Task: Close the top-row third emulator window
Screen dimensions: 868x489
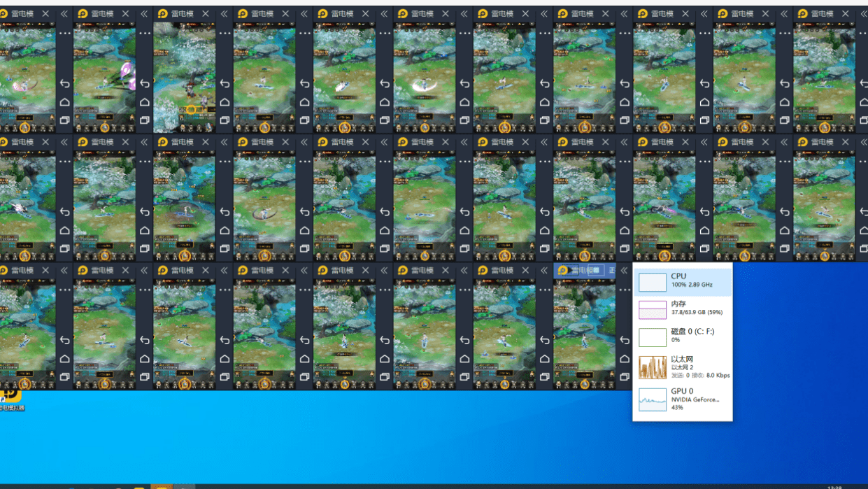Action: click(206, 13)
